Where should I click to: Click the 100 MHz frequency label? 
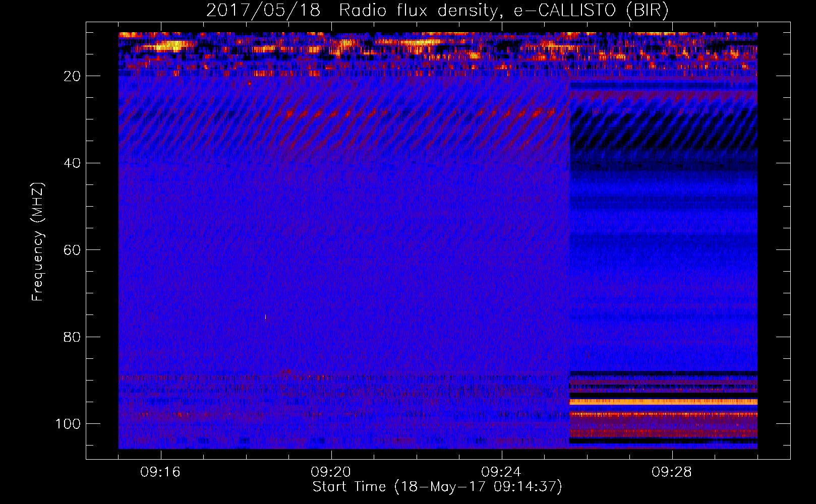pos(68,424)
